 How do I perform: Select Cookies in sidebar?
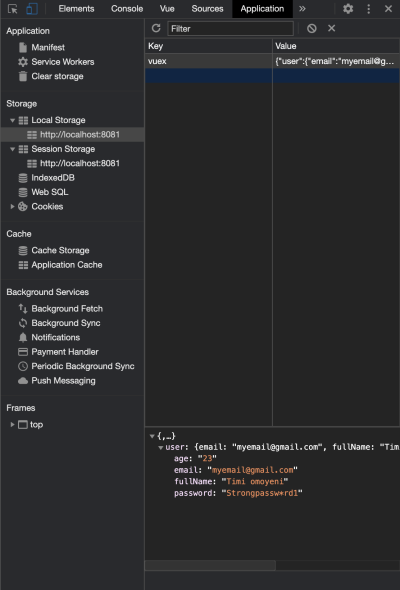47,207
